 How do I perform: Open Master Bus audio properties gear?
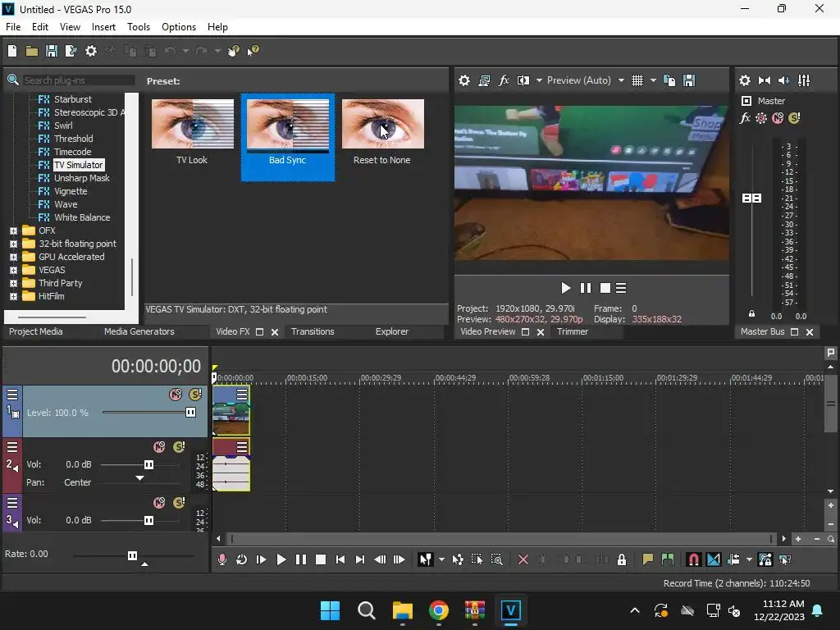tap(744, 80)
